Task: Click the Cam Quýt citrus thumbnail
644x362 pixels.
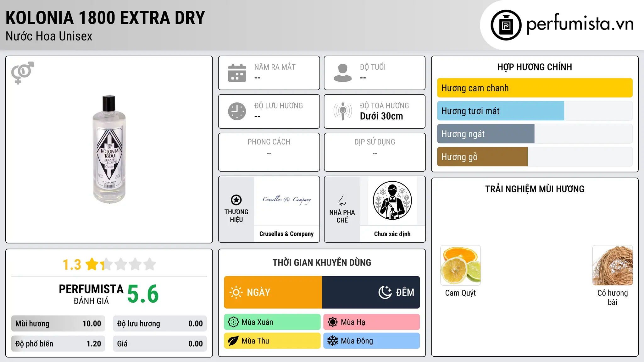Action: (x=460, y=265)
